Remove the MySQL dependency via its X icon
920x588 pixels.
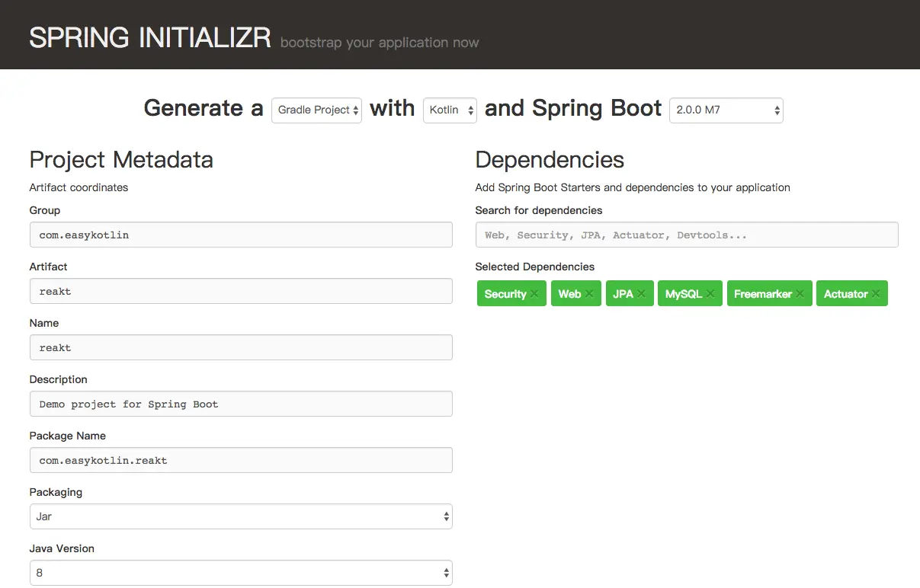710,294
